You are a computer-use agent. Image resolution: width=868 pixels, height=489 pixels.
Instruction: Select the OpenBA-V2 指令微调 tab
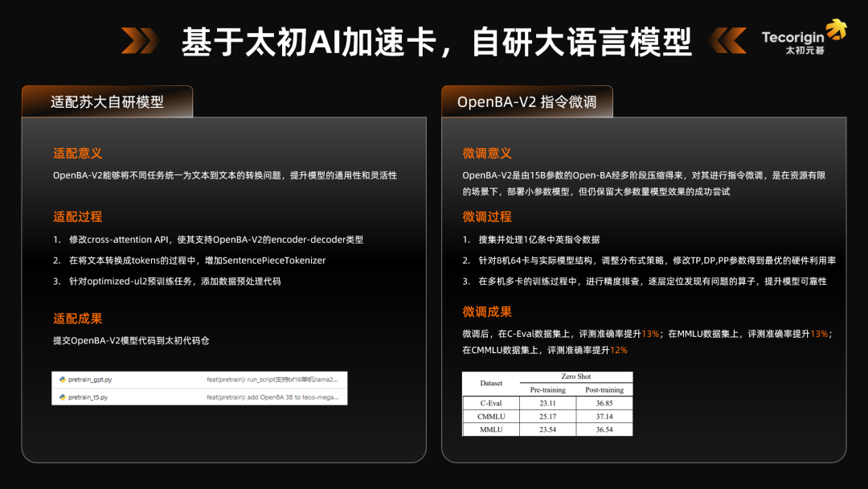click(526, 102)
